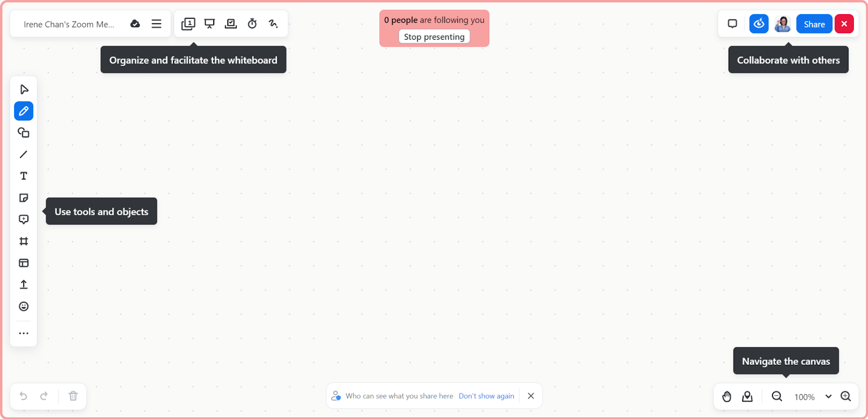Click Who can see what you share here
The width and height of the screenshot is (868, 419).
[399, 396]
